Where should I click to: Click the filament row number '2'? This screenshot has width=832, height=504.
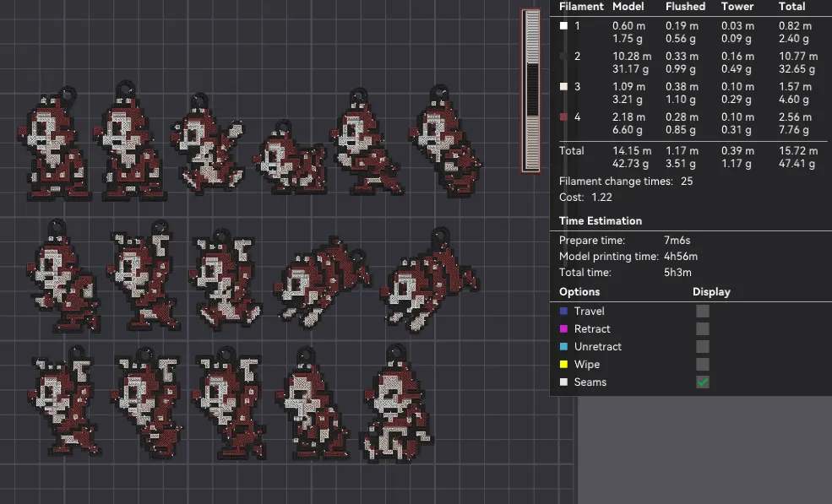(x=577, y=57)
